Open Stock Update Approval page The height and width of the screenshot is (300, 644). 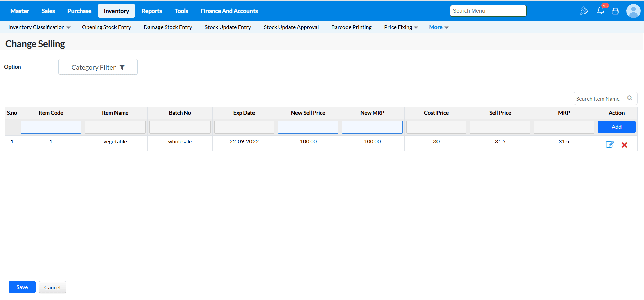pyautogui.click(x=291, y=27)
